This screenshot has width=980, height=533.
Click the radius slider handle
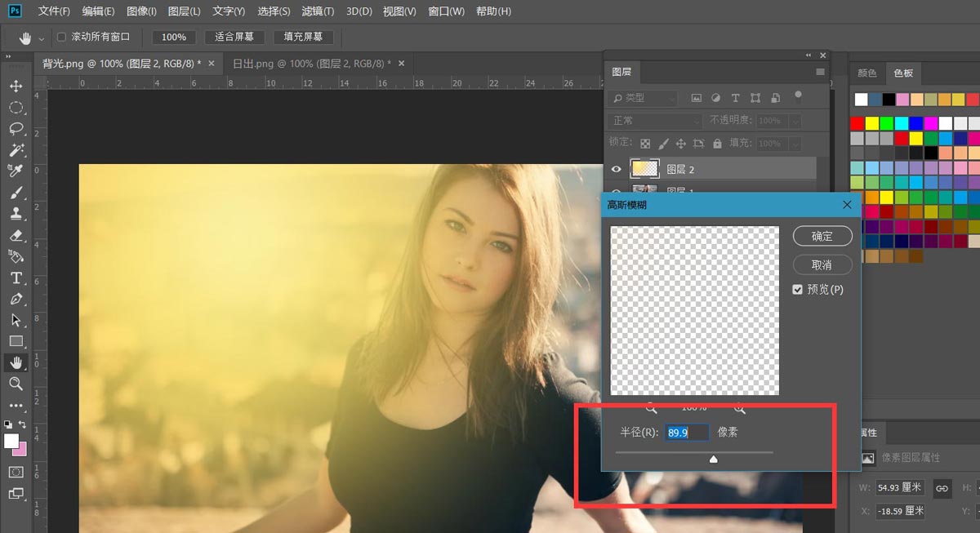click(x=713, y=460)
